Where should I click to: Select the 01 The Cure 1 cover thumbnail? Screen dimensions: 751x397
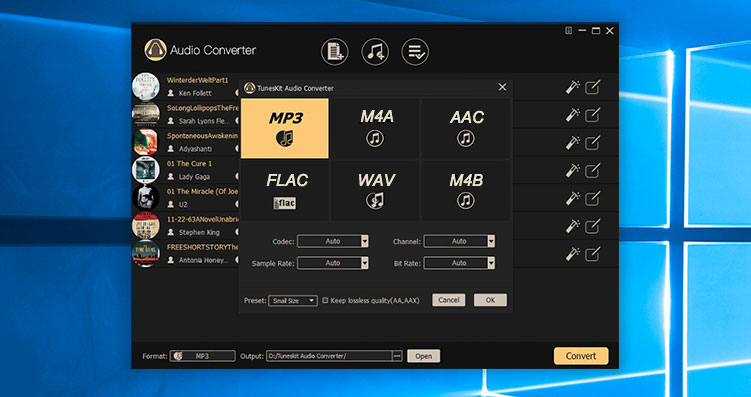146,170
